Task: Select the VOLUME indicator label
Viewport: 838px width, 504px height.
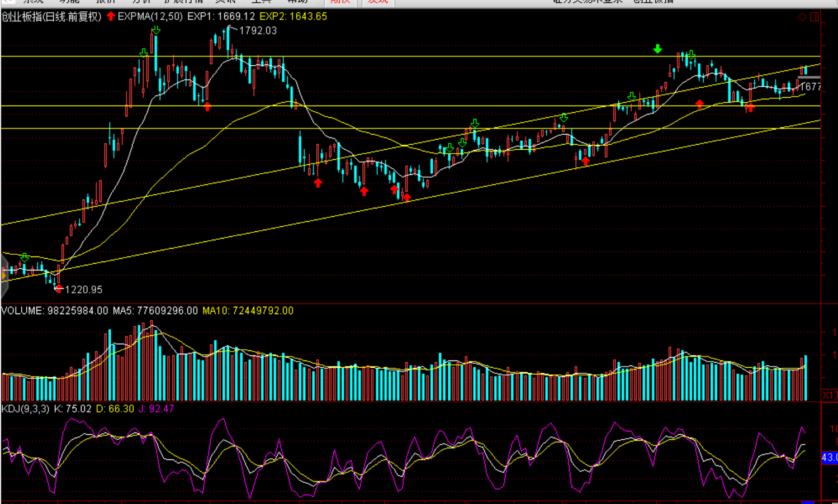Action: 22,311
